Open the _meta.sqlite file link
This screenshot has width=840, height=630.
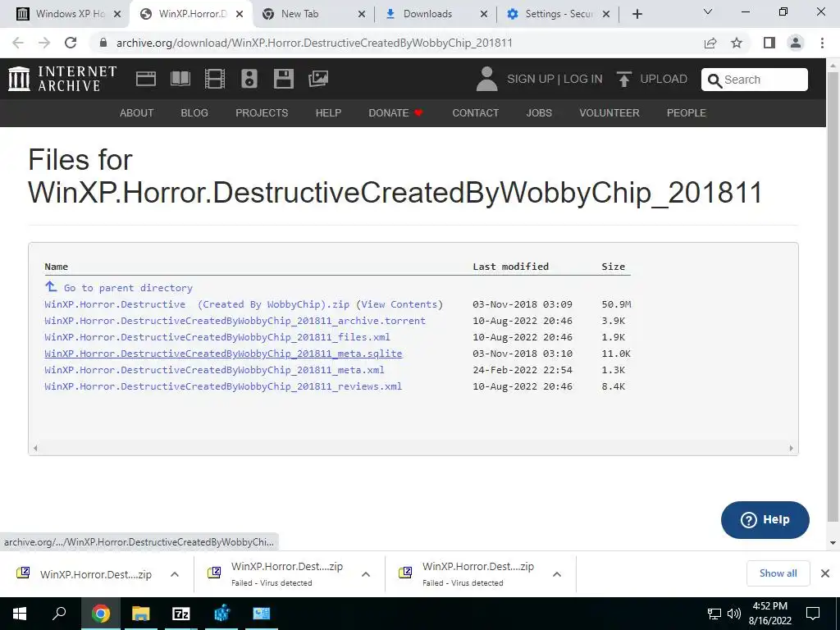223,354
